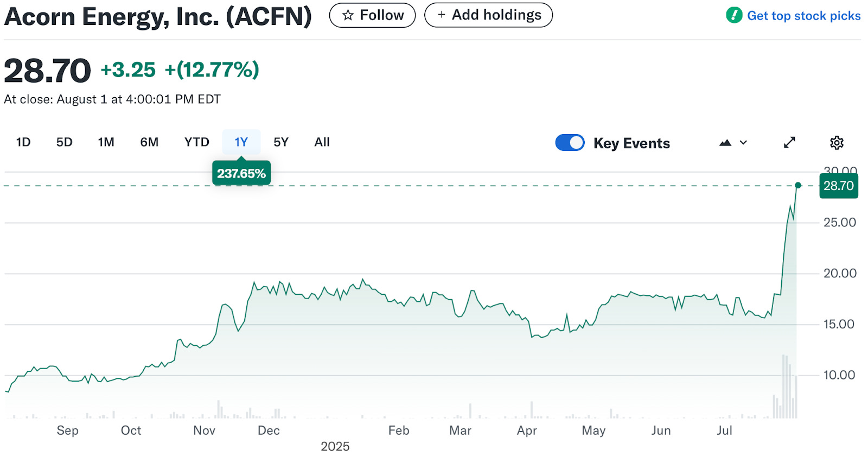Click the Oct label on time axis
This screenshot has height=456, width=868.
pos(131,430)
